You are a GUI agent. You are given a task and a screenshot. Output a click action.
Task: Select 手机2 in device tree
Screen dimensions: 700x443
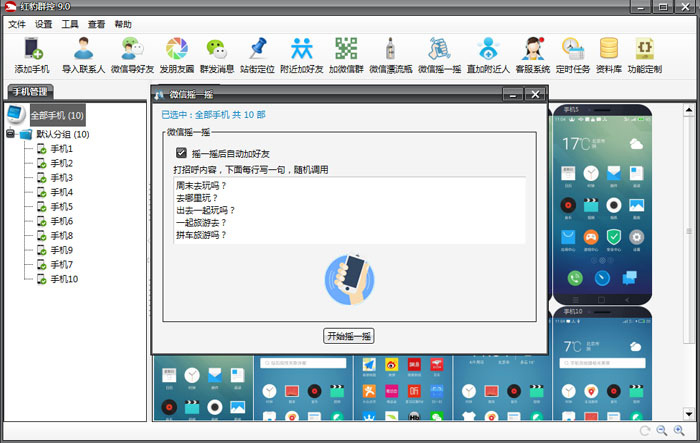(61, 163)
